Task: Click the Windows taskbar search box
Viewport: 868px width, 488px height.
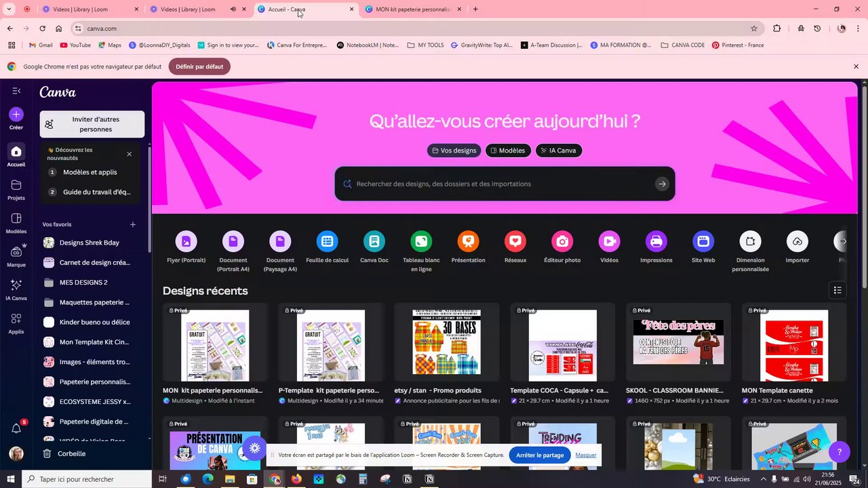Action: click(86, 479)
